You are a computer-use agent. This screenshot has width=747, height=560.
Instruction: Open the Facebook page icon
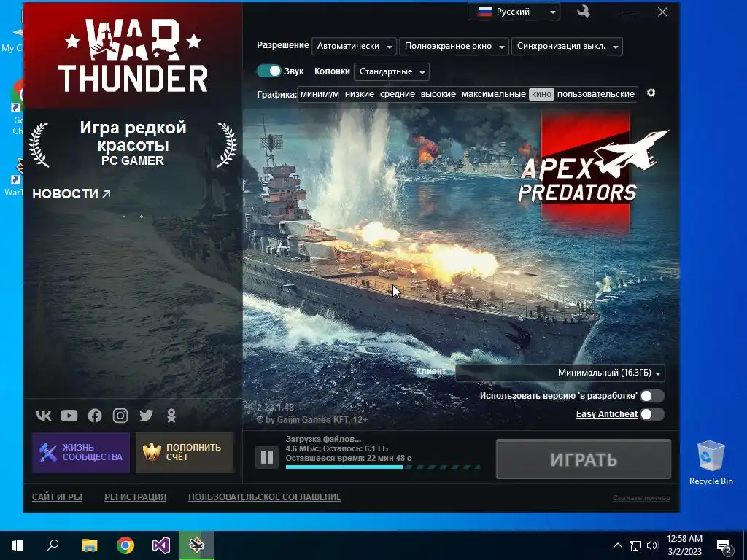(95, 416)
